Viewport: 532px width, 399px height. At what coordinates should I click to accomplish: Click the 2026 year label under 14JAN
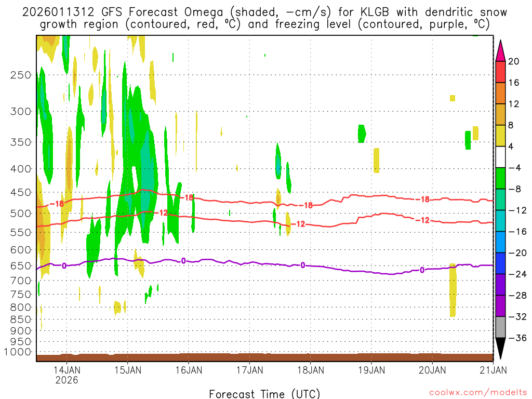tap(67, 380)
